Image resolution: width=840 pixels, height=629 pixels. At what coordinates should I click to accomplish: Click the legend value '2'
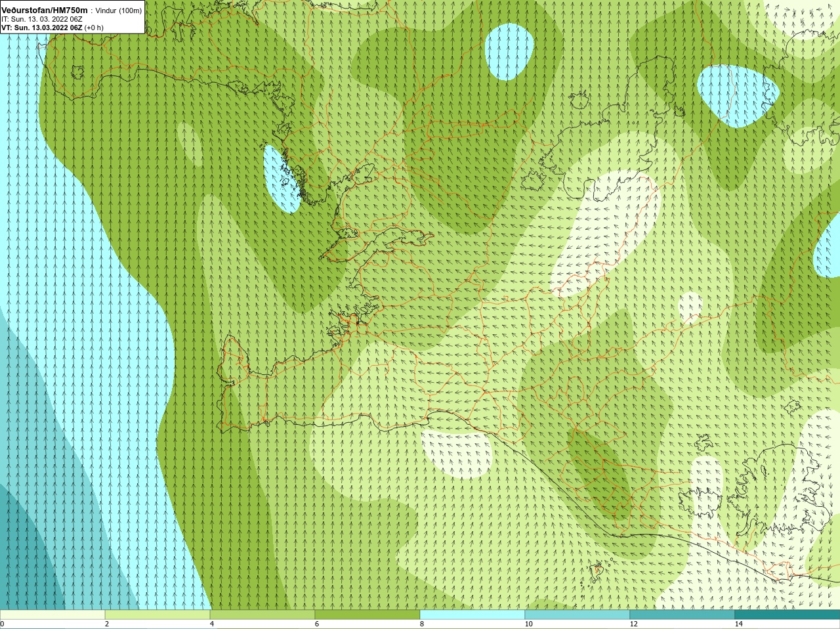[x=107, y=624]
